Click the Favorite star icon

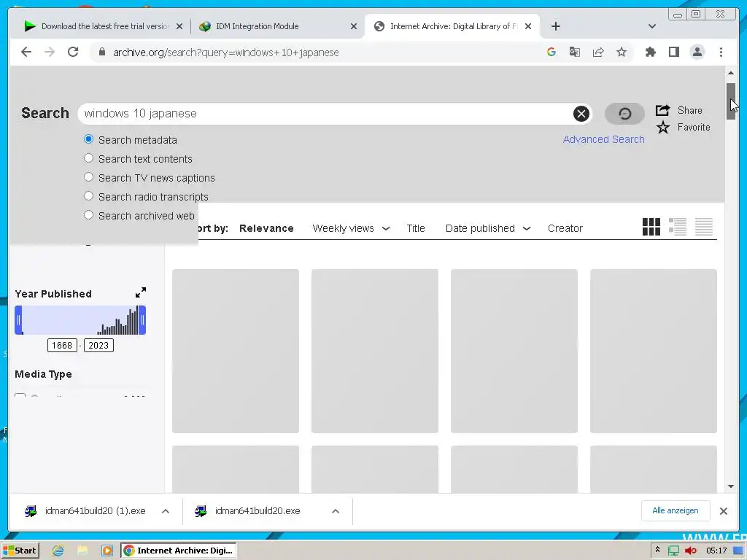click(662, 127)
